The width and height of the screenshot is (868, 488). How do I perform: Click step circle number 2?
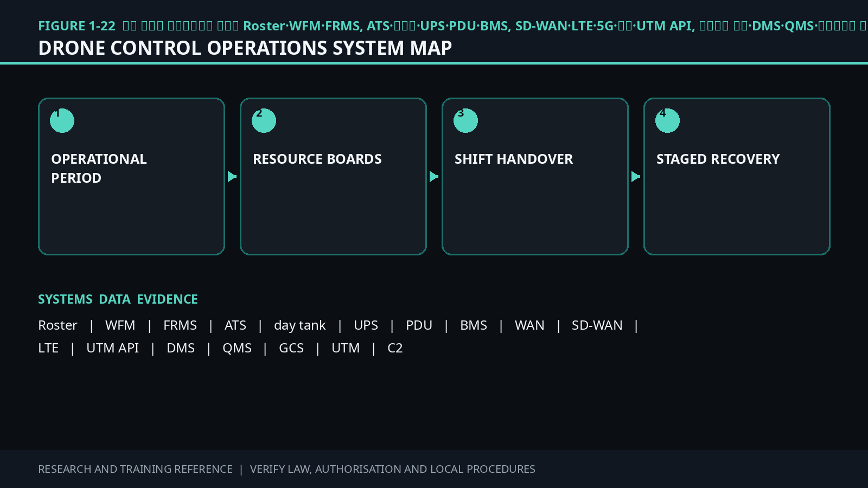tap(264, 120)
